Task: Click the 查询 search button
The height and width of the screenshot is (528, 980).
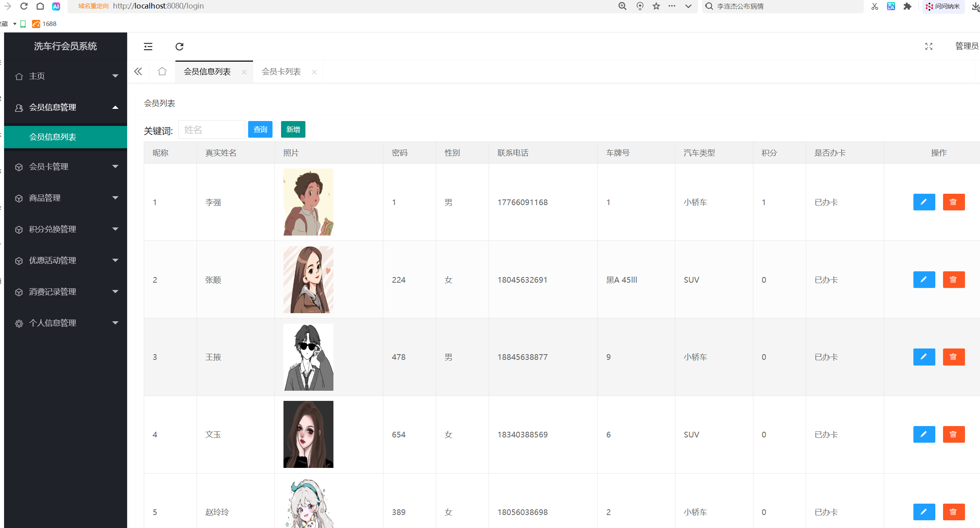Action: (260, 129)
